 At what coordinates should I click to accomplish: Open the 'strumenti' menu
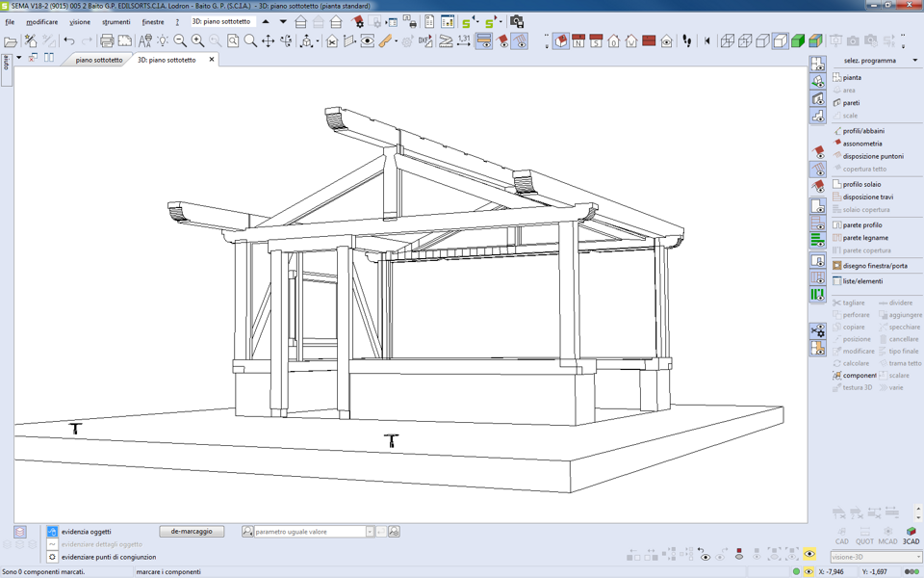(x=115, y=21)
